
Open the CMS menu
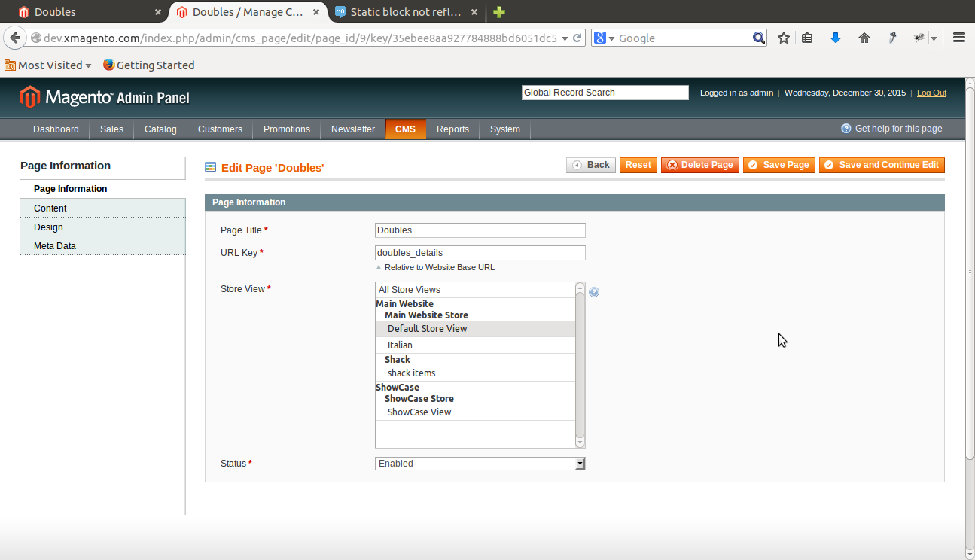coord(406,129)
